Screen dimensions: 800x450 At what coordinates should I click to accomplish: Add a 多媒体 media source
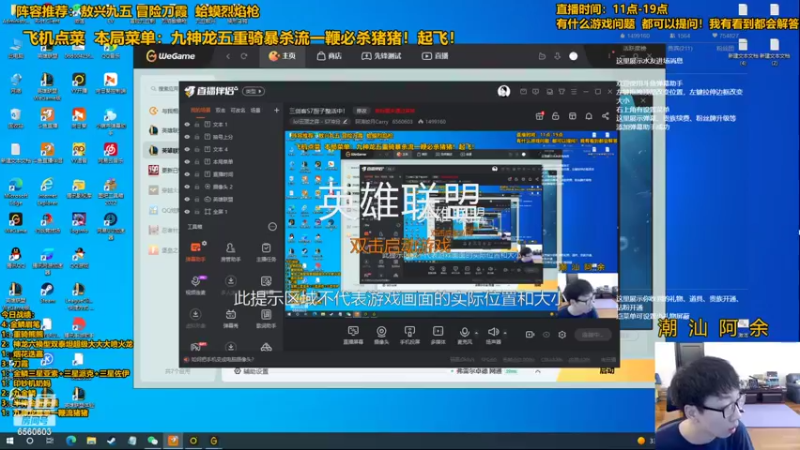[438, 335]
